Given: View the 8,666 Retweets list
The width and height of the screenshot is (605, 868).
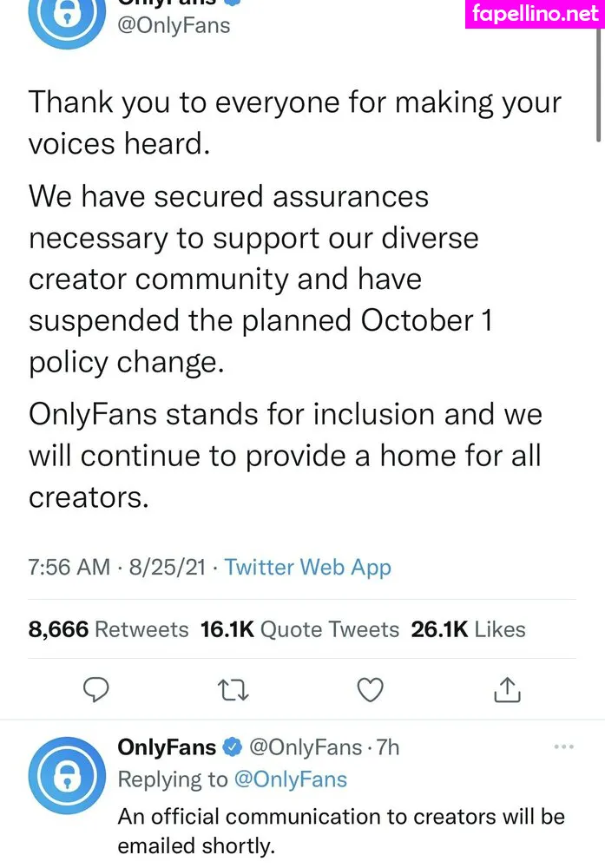Looking at the screenshot, I should tap(109, 628).
